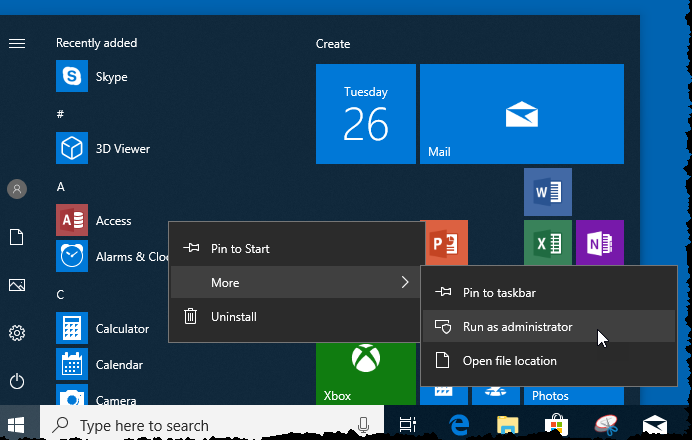Open Skype from Recently added

coord(92,76)
